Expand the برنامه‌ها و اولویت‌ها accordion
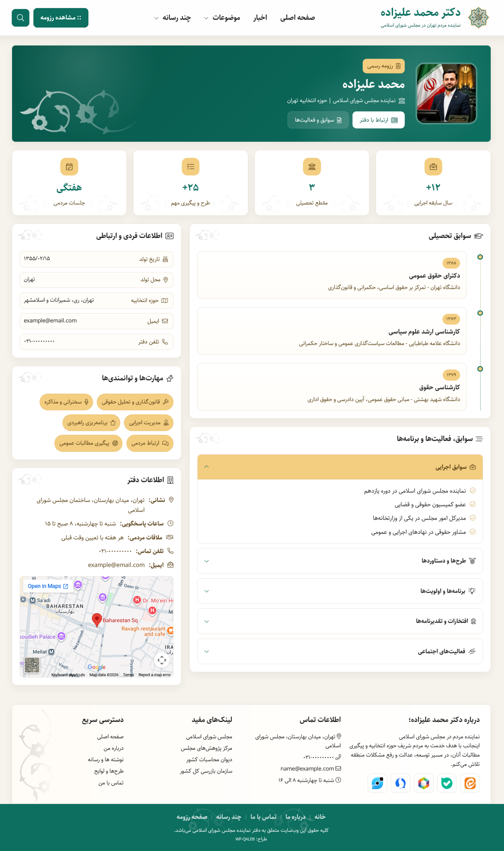Viewport: 504px width, 851px height. click(340, 591)
